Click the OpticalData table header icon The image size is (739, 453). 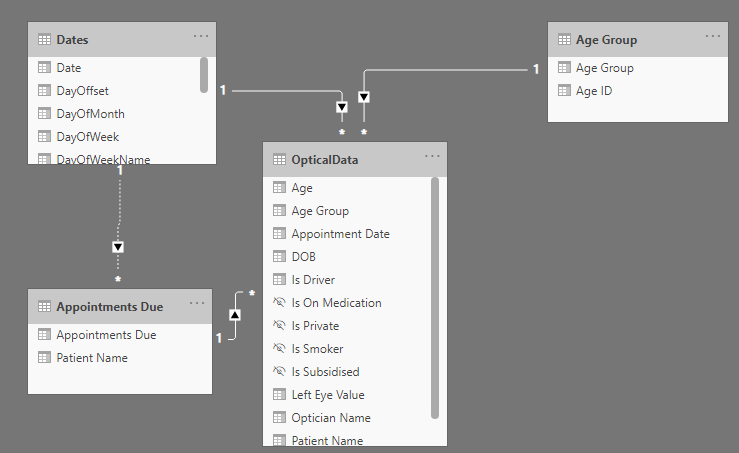point(279,160)
